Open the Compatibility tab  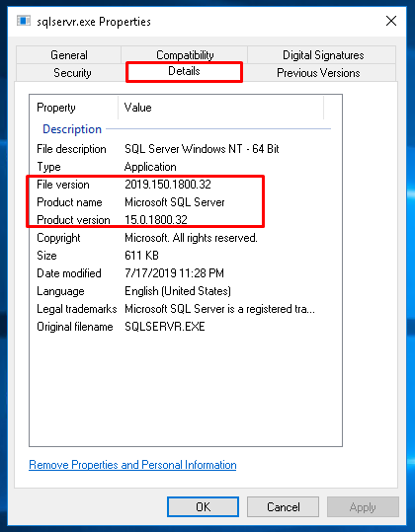[x=185, y=55]
